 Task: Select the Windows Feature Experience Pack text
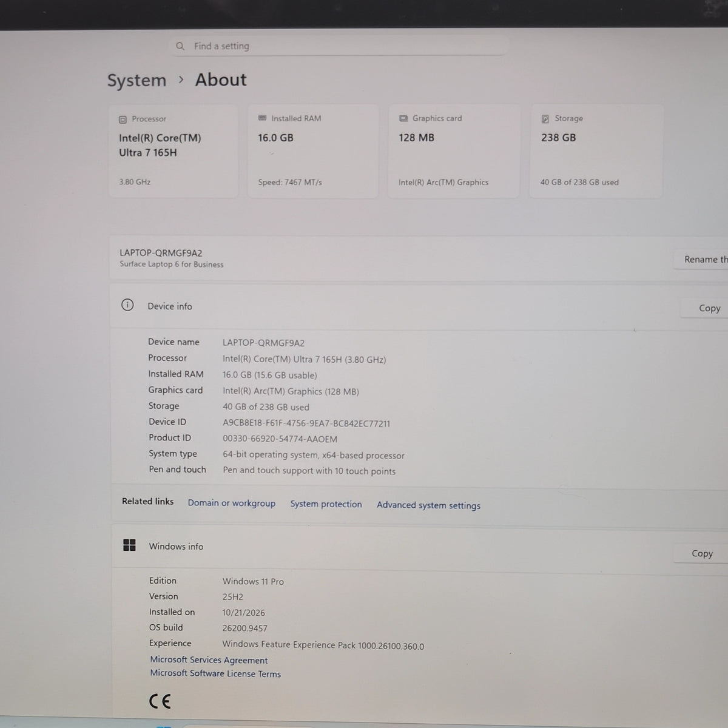[x=323, y=645]
